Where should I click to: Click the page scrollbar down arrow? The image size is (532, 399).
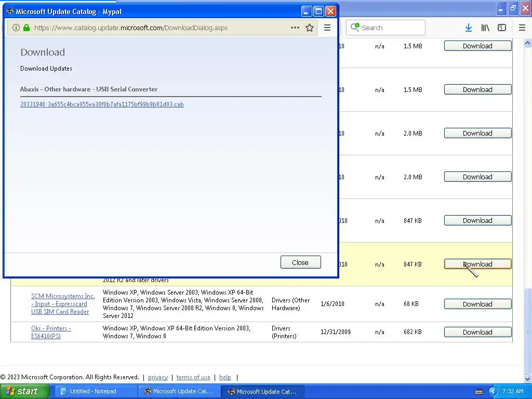click(528, 379)
